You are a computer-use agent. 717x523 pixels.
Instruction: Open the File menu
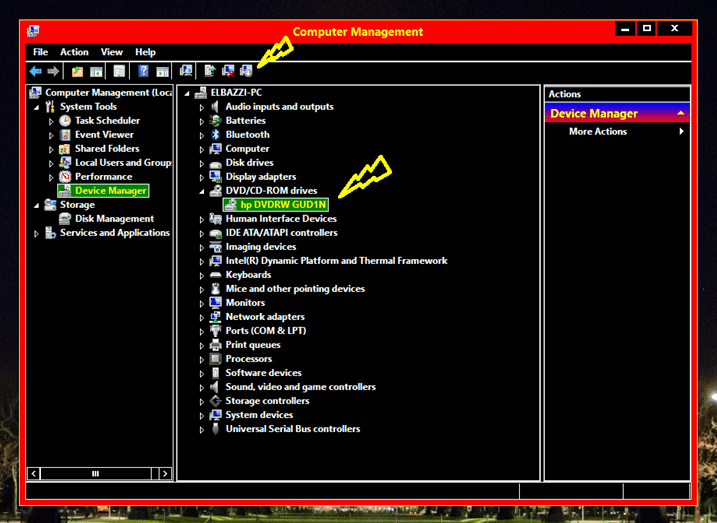tap(40, 52)
